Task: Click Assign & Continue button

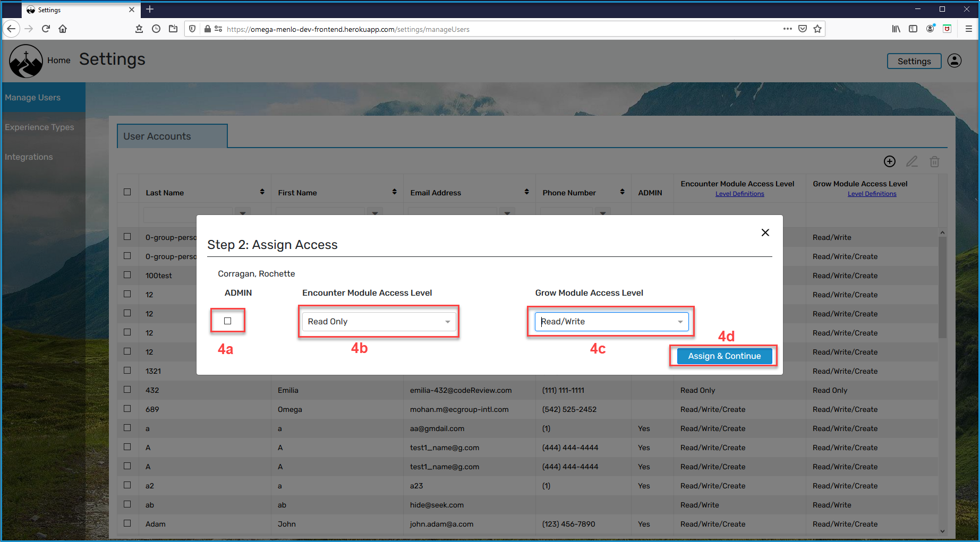Action: coord(725,356)
